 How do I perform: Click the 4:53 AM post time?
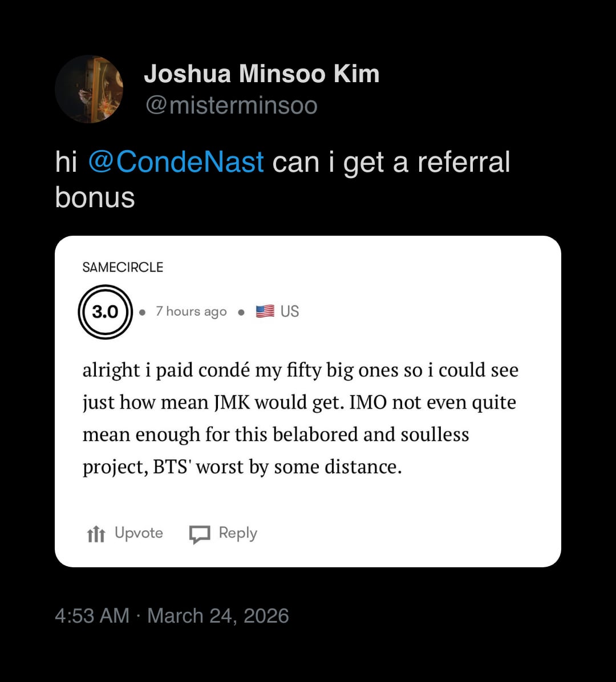click(92, 616)
